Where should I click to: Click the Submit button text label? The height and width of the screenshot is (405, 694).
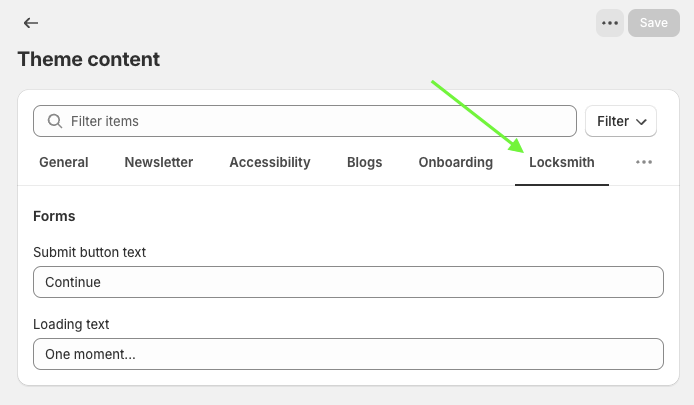[89, 252]
